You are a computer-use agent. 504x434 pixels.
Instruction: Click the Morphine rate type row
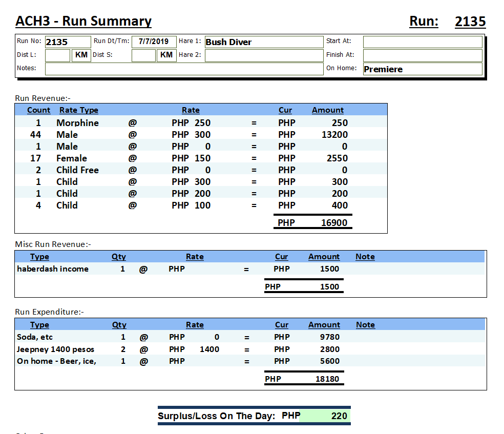(77, 123)
